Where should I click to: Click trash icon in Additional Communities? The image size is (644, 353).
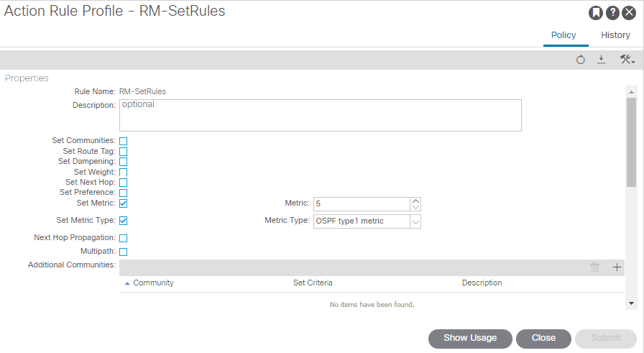(594, 267)
